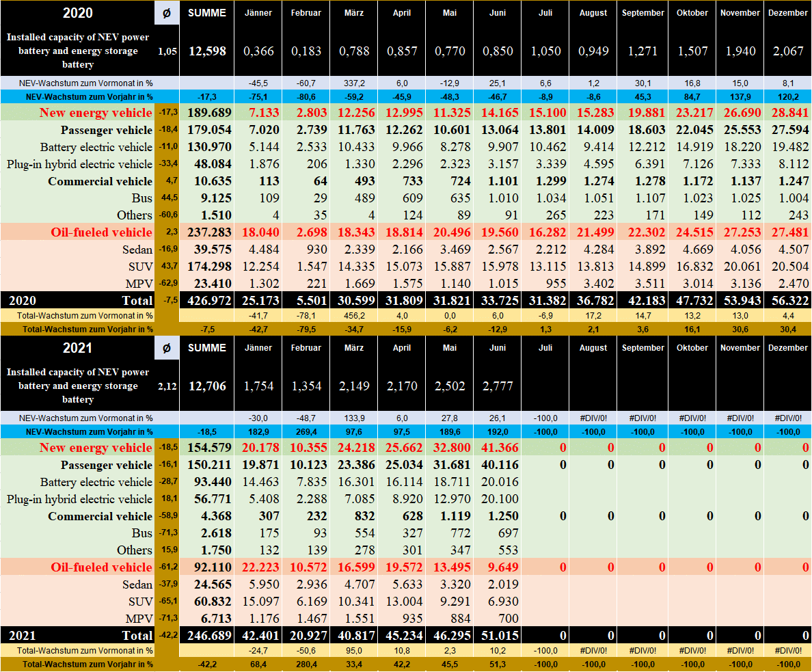Select the 2020 Dezember NEV value 28.841
The height and width of the screenshot is (672, 812).
pyautogui.click(x=787, y=113)
